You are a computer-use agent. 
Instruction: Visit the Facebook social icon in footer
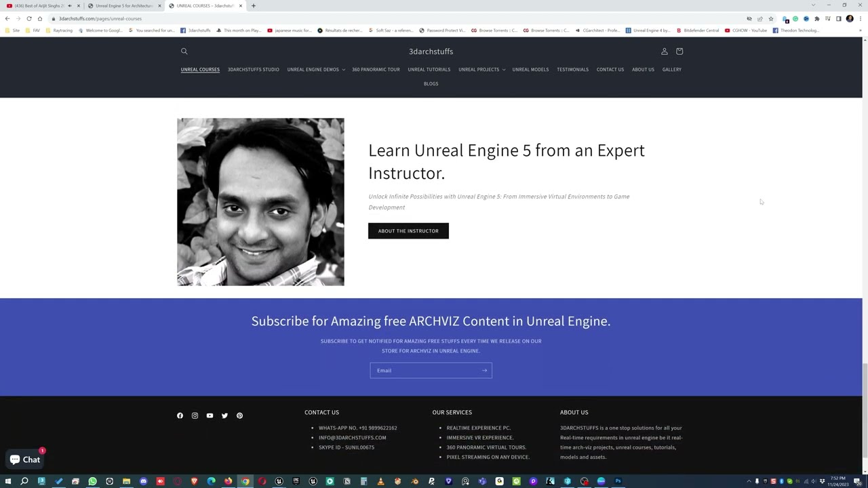tap(180, 415)
